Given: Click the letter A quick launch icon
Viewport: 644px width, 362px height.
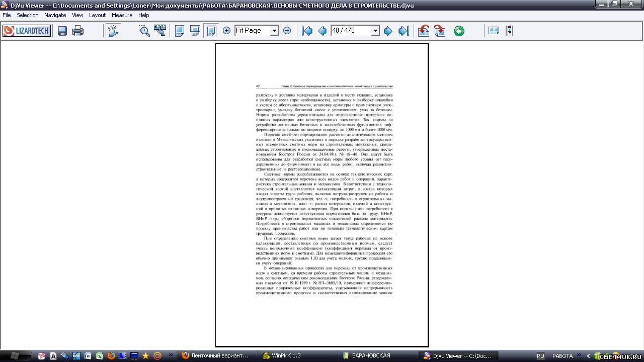Looking at the screenshot, I should pos(53,355).
